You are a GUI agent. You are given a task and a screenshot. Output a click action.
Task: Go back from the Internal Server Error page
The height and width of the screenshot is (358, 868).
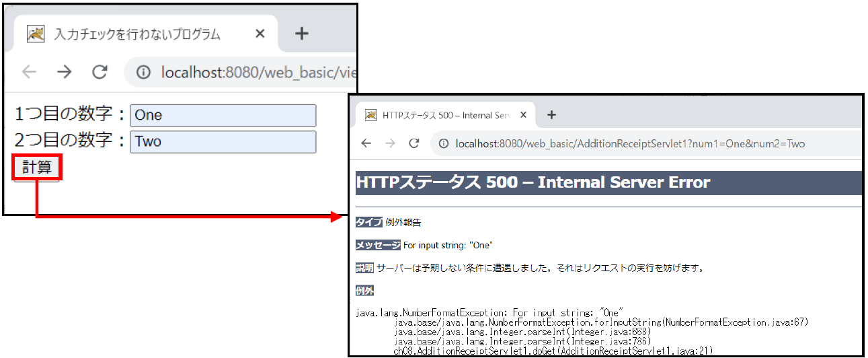tap(366, 143)
